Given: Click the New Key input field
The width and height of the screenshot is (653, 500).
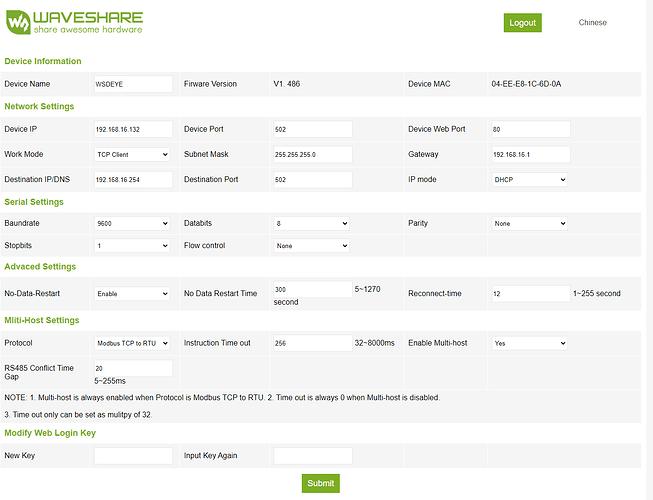Looking at the screenshot, I should pyautogui.click(x=133, y=456).
